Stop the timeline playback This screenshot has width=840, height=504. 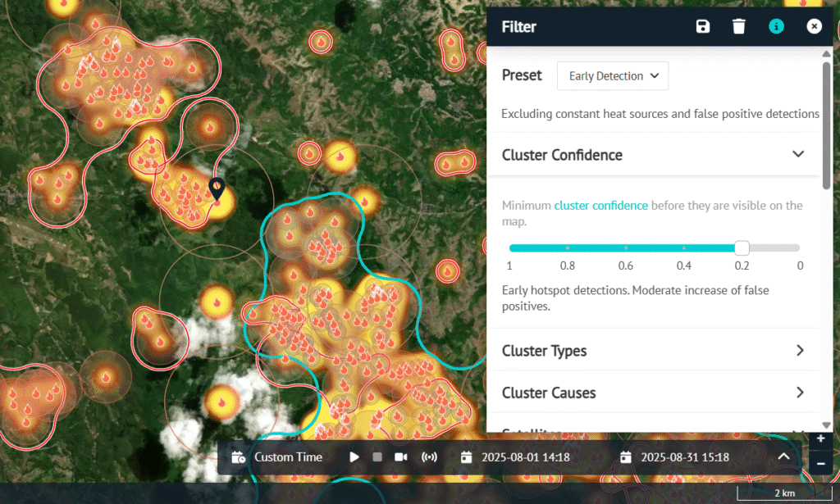coord(377,457)
